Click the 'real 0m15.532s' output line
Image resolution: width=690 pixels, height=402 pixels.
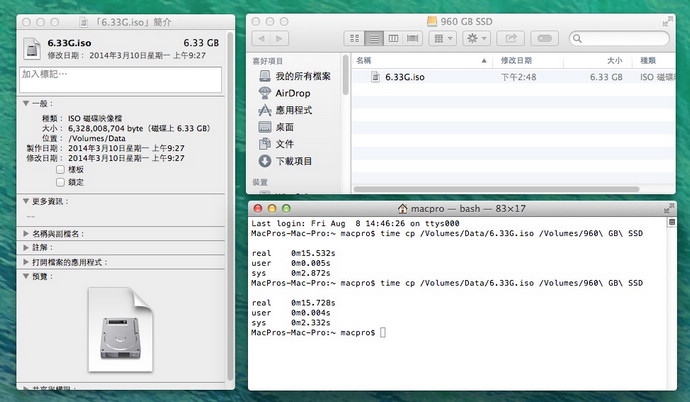pos(293,253)
